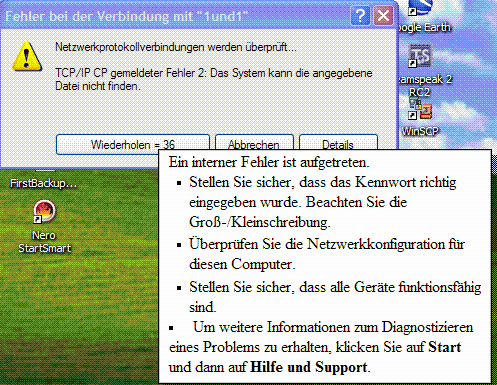Click 'Ein interner Fehler ist aufgetreten.' heading
The height and width of the screenshot is (385, 497).
coord(269,162)
